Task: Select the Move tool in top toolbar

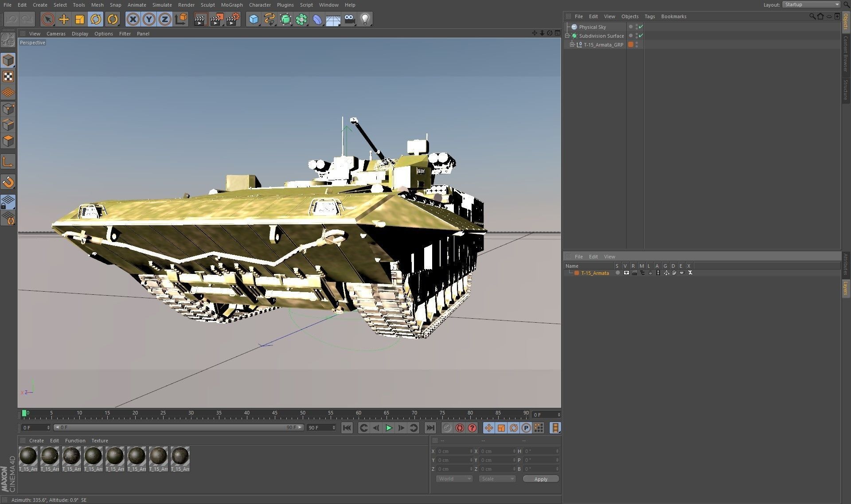Action: tap(64, 19)
